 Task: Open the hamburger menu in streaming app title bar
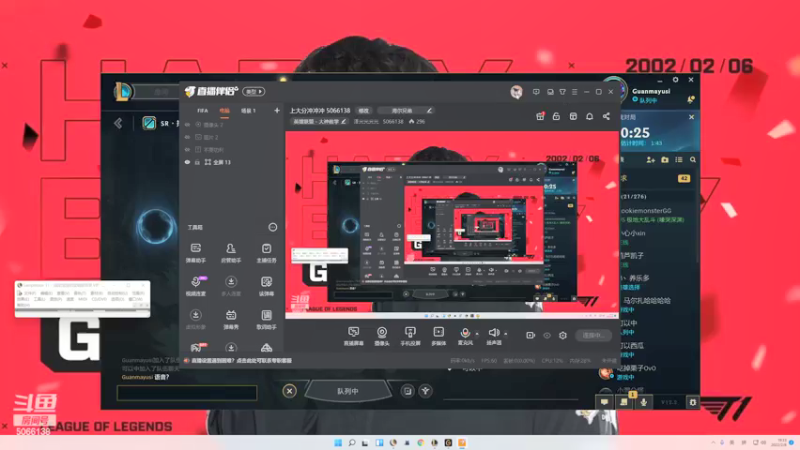574,92
